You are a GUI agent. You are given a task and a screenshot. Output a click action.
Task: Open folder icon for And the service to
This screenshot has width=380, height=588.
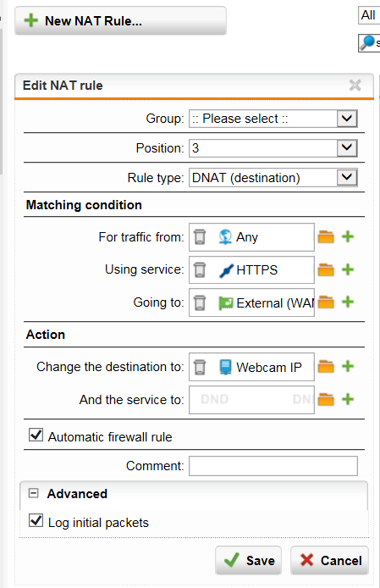tap(326, 399)
